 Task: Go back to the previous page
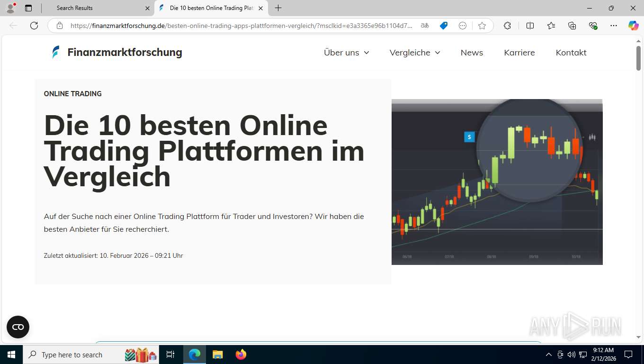13,26
